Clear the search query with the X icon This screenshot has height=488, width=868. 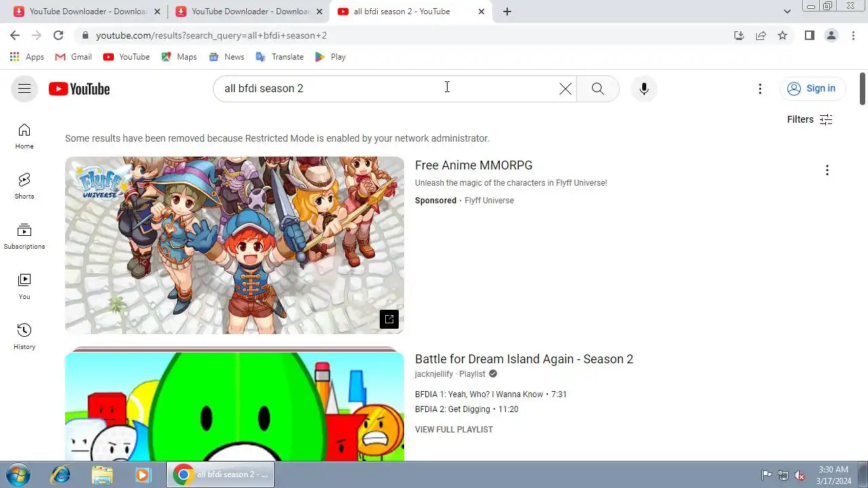pos(565,89)
